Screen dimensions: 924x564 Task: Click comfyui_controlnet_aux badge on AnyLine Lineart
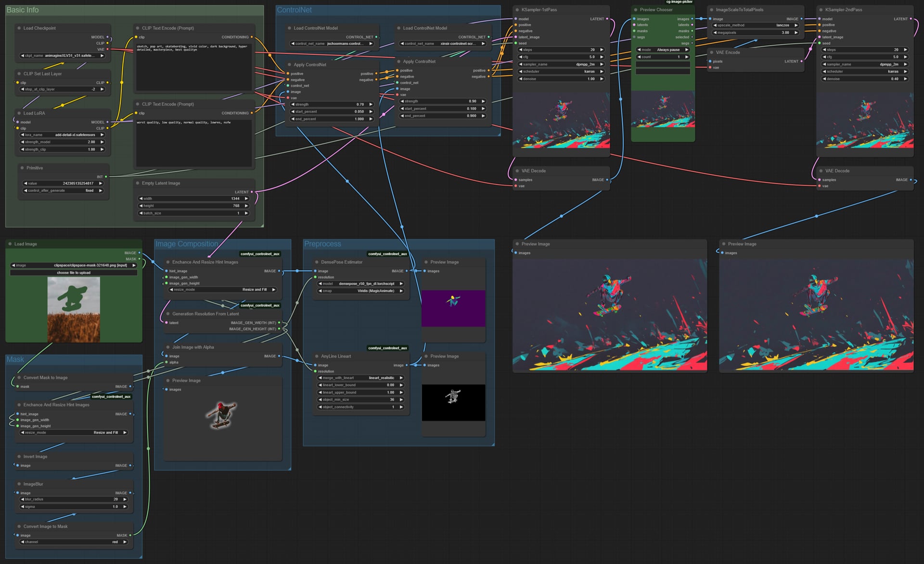387,348
